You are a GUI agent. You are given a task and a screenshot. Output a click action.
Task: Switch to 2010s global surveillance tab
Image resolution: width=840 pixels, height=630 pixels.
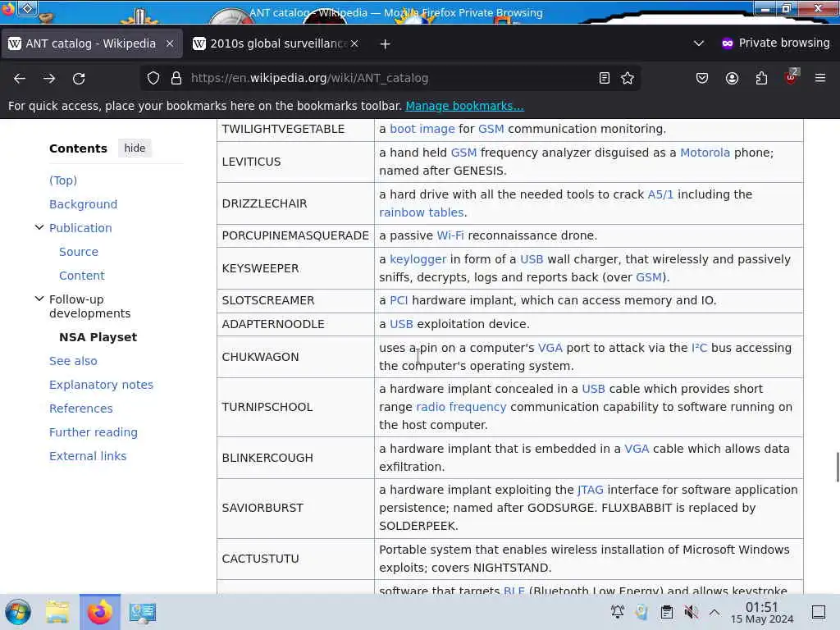(x=276, y=43)
